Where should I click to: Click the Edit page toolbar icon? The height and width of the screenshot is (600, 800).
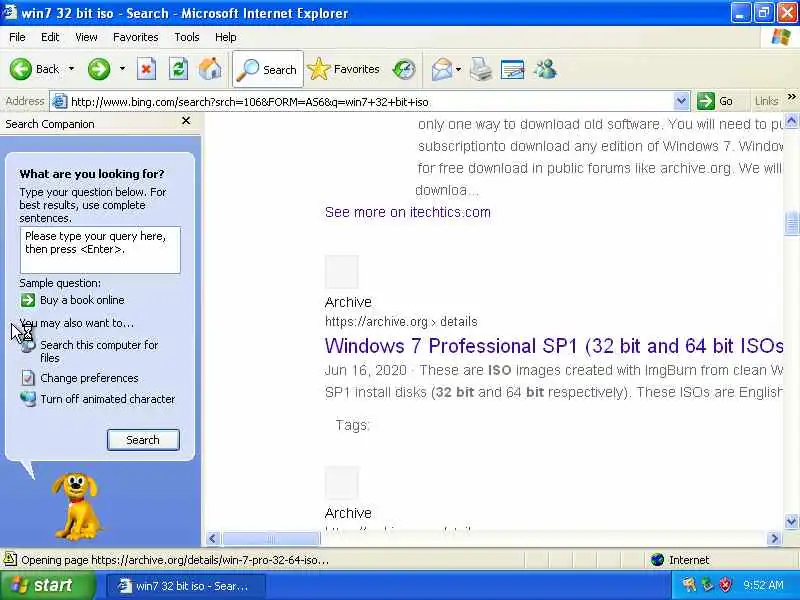coord(513,69)
